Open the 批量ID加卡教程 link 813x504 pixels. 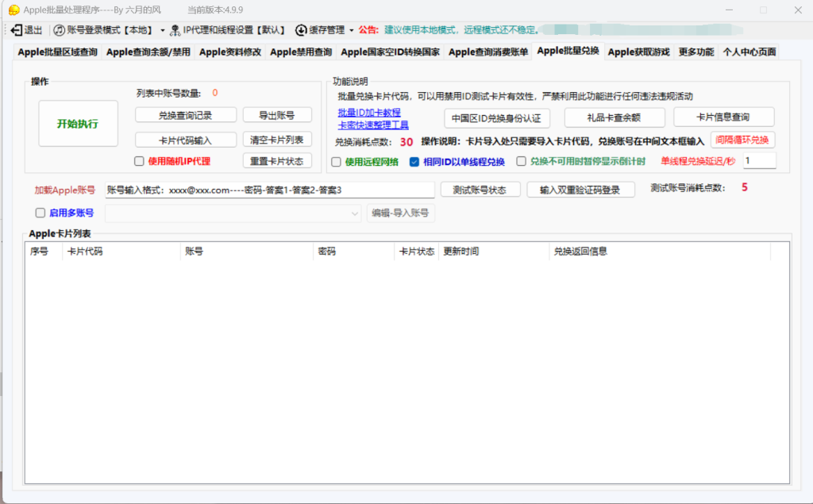click(x=369, y=113)
